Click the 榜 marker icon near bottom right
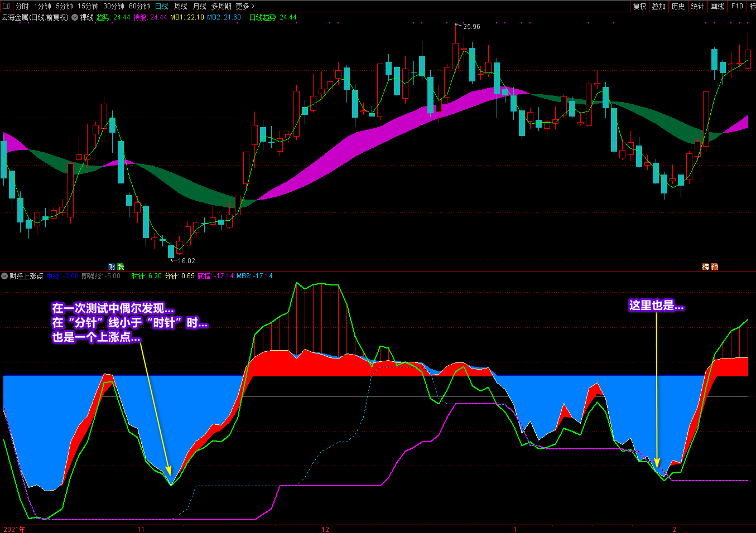The height and width of the screenshot is (533, 756). (x=706, y=267)
